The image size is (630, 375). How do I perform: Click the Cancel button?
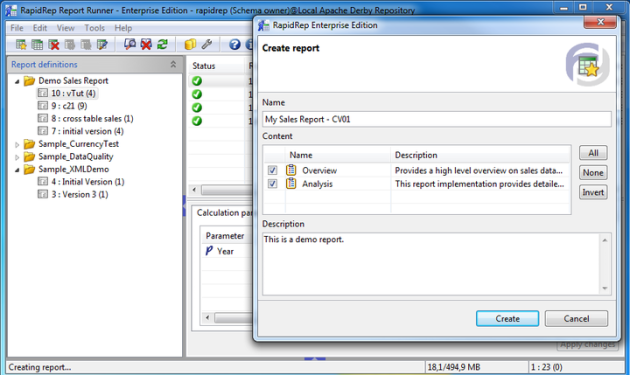click(x=576, y=318)
